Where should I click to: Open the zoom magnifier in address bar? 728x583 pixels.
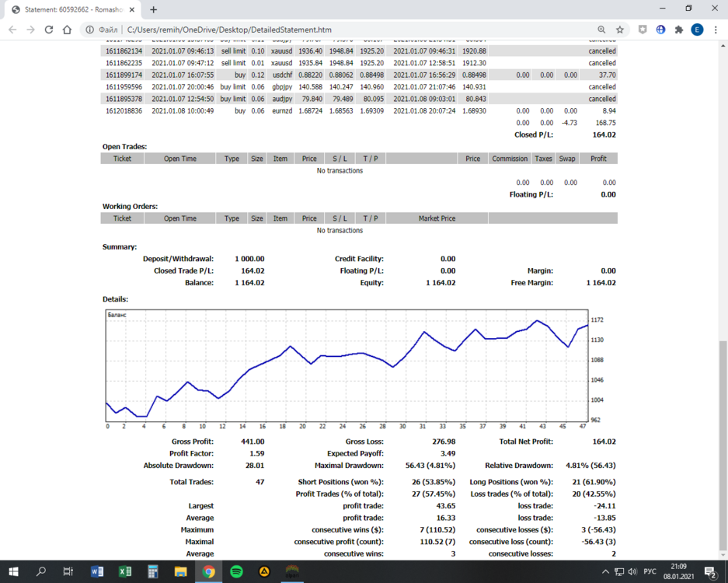click(601, 30)
